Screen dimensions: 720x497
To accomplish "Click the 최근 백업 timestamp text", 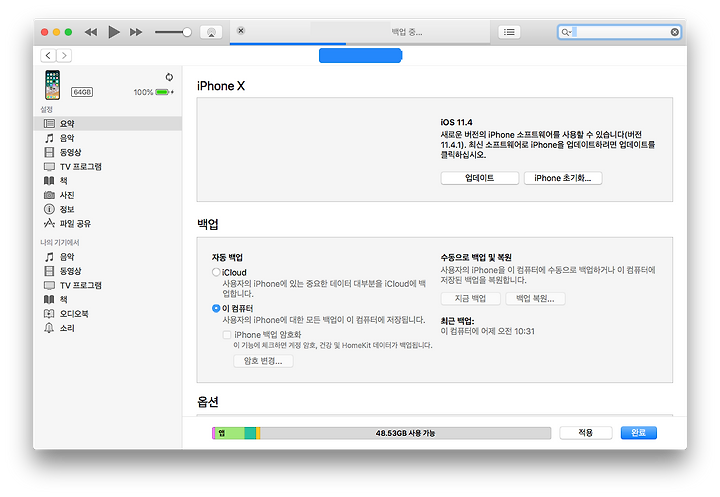I will tap(488, 331).
